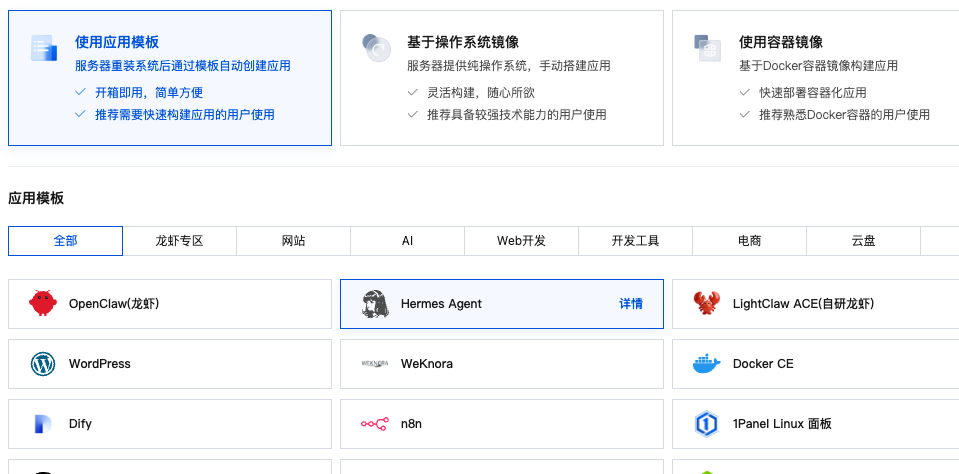The height and width of the screenshot is (474, 959).
Task: Click the WeKnora logo icon
Action: [x=375, y=363]
